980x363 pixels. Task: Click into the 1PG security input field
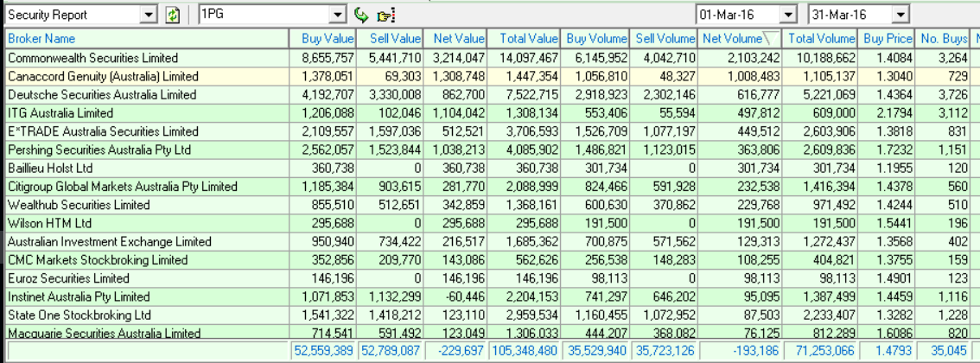pyautogui.click(x=264, y=15)
